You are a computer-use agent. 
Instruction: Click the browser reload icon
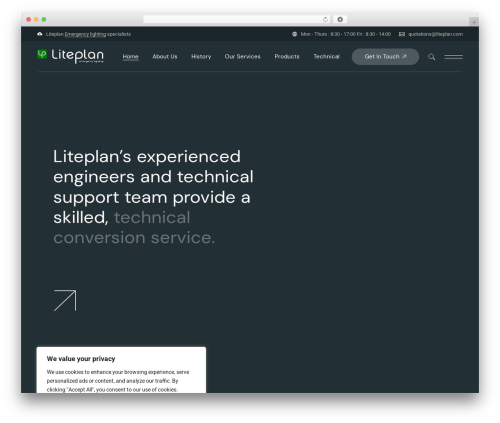pyautogui.click(x=325, y=20)
